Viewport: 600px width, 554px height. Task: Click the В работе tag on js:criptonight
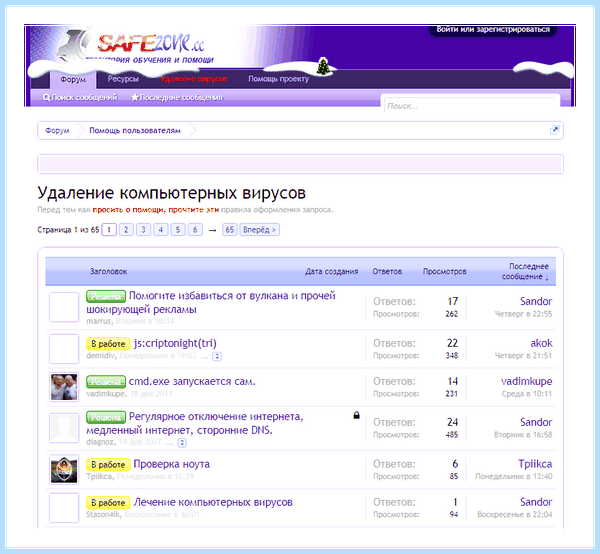click(108, 344)
